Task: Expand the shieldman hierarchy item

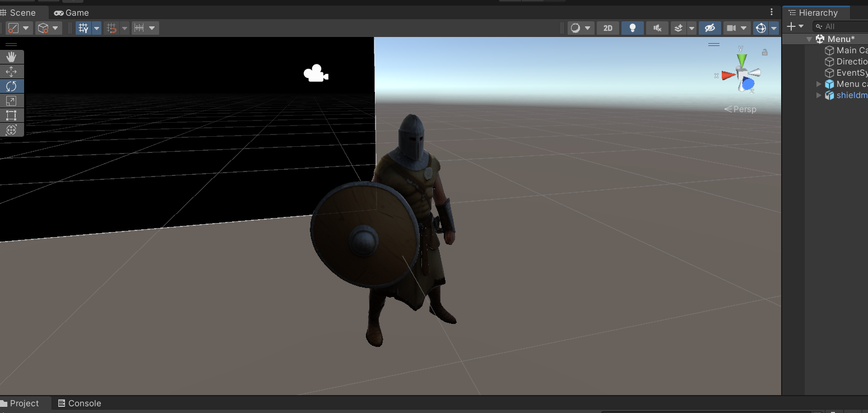Action: coord(819,95)
